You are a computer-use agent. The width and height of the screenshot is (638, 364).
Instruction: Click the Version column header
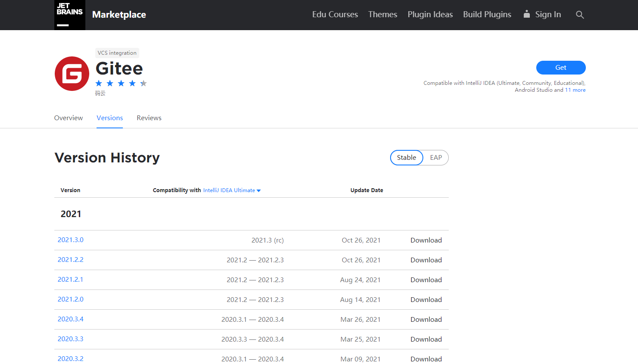coord(70,190)
